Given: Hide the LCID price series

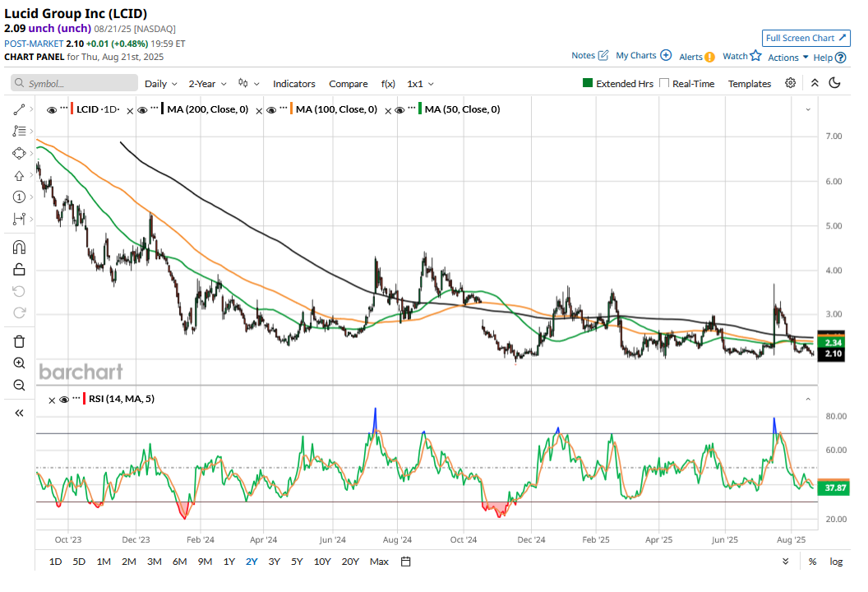Looking at the screenshot, I should pyautogui.click(x=52, y=110).
